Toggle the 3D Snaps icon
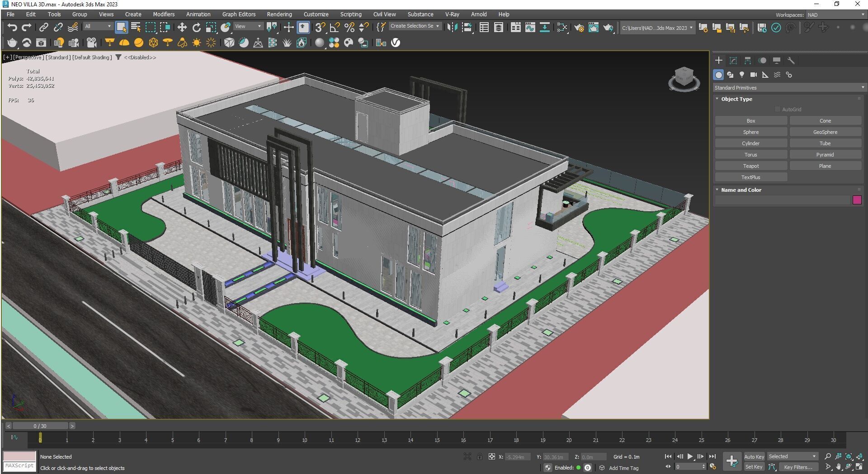 [x=320, y=28]
